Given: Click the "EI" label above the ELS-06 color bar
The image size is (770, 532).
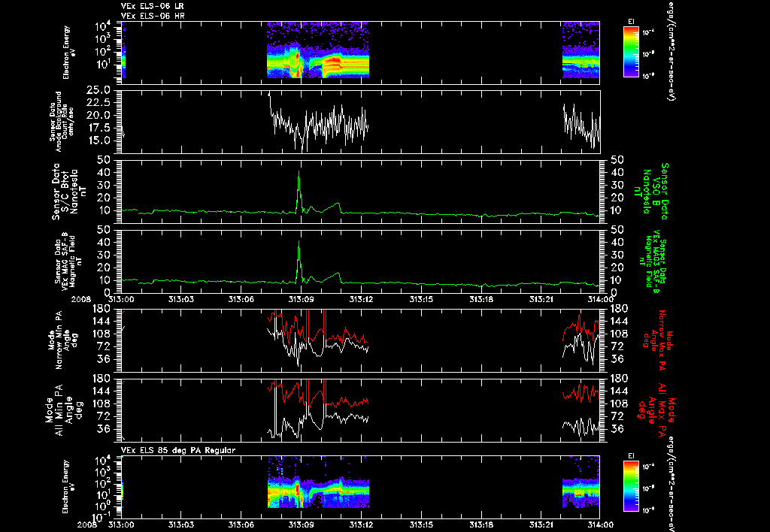Looking at the screenshot, I should 631,22.
